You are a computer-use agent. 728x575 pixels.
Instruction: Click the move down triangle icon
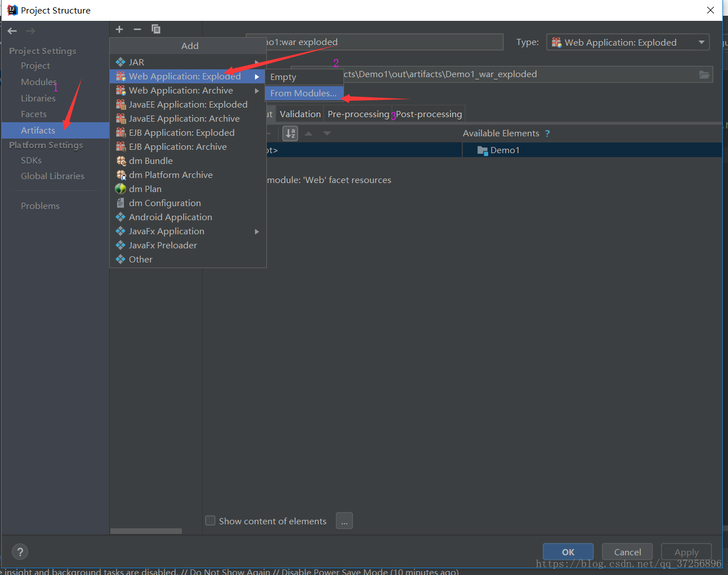[327, 133]
